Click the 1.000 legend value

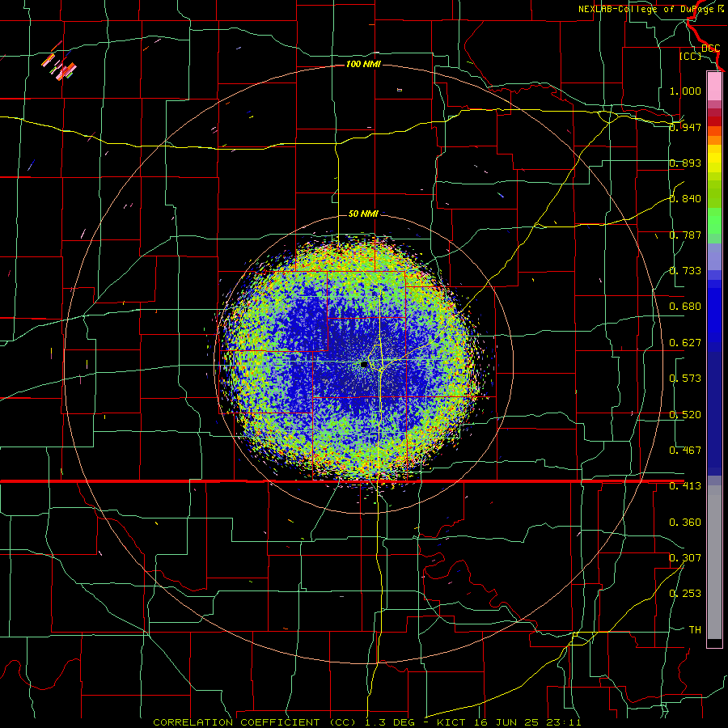tap(685, 91)
